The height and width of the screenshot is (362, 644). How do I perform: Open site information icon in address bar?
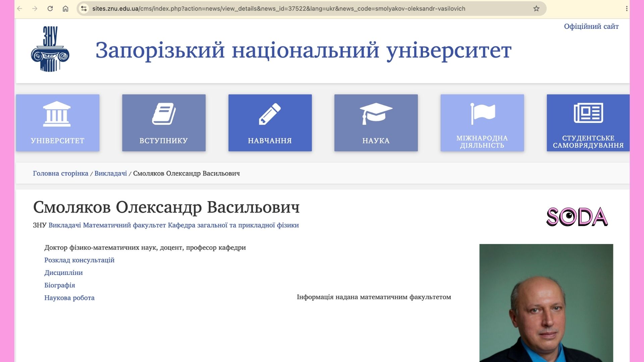[84, 9]
